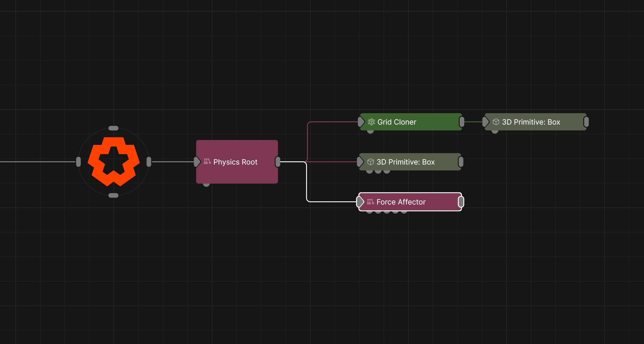This screenshot has height=344, width=644.
Task: Click cube icon on rightmost 3D Primitive: Box
Action: pyautogui.click(x=496, y=122)
